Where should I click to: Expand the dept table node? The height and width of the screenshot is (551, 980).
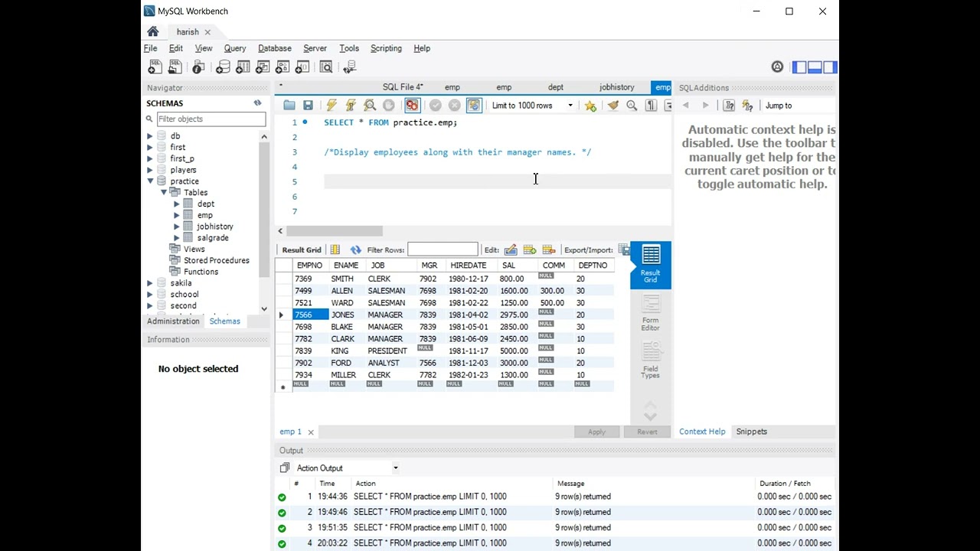176,204
